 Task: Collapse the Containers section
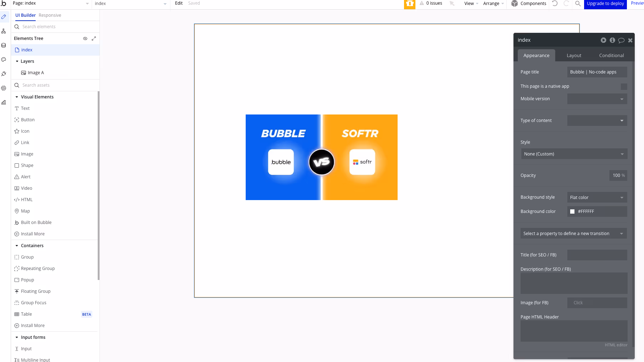point(17,246)
